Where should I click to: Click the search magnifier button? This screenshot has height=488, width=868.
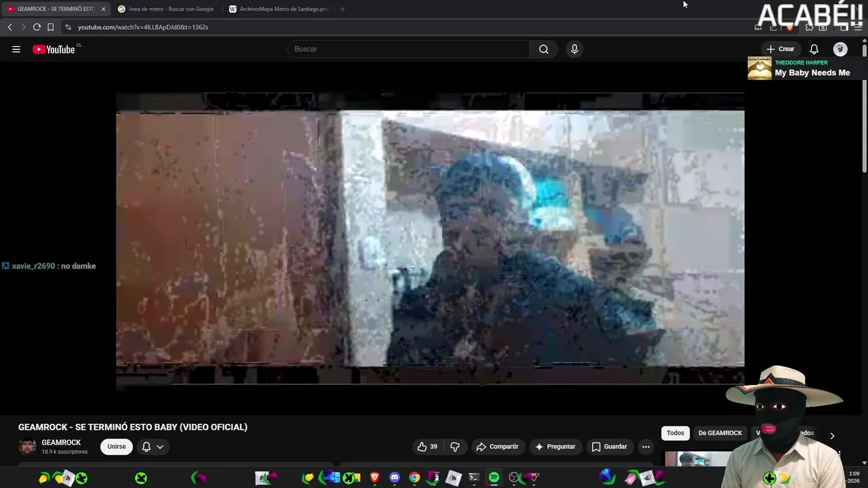544,49
